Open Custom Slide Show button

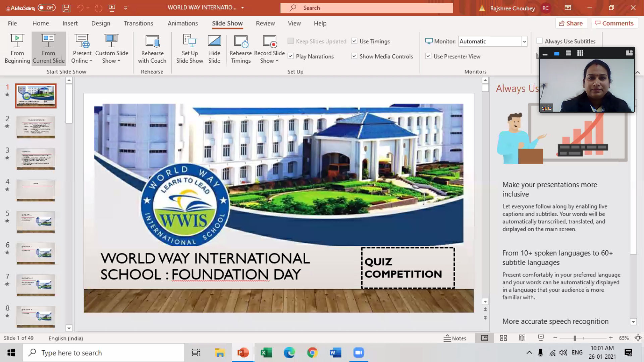tap(112, 49)
